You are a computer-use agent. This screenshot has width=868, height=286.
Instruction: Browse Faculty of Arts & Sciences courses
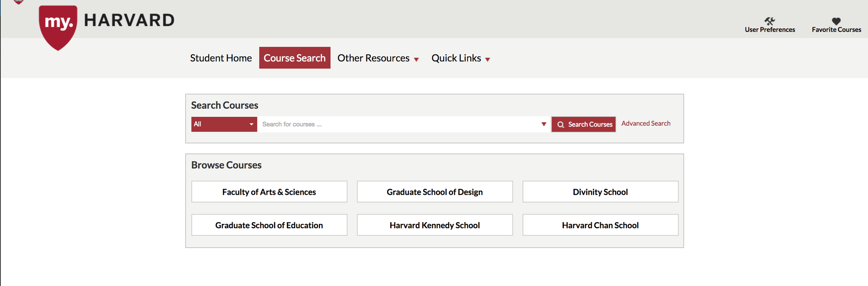(x=269, y=192)
